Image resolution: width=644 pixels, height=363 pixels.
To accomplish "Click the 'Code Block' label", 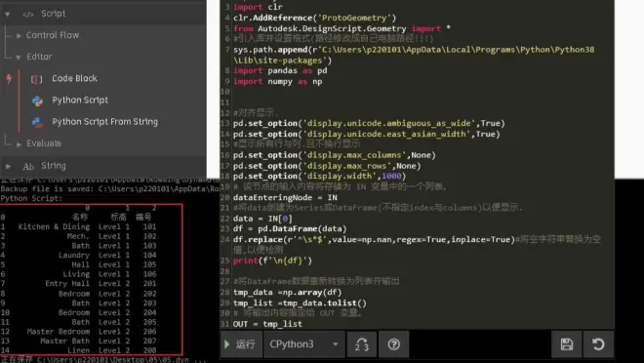I will (74, 78).
